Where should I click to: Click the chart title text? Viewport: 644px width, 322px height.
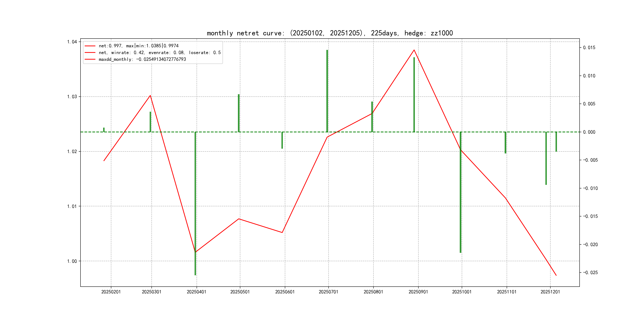click(330, 33)
